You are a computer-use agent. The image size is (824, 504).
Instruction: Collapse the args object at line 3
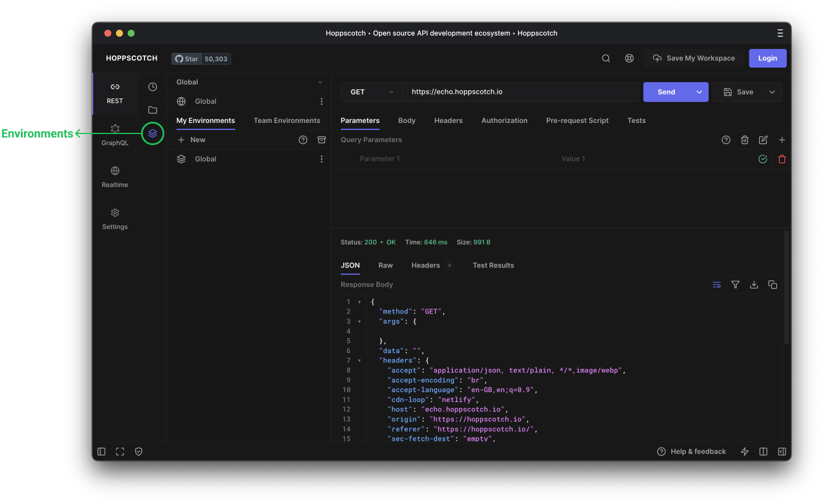(360, 322)
